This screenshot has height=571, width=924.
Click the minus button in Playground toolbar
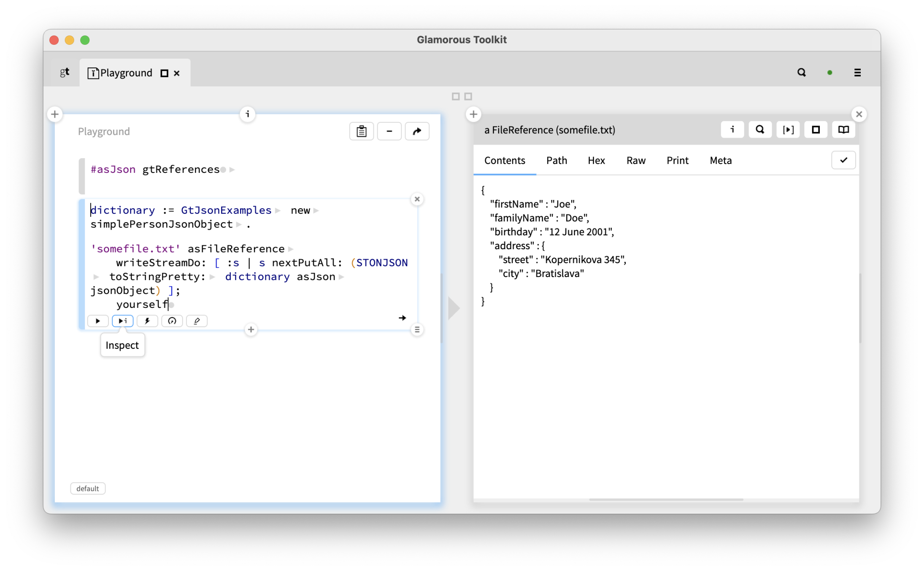tap(389, 131)
